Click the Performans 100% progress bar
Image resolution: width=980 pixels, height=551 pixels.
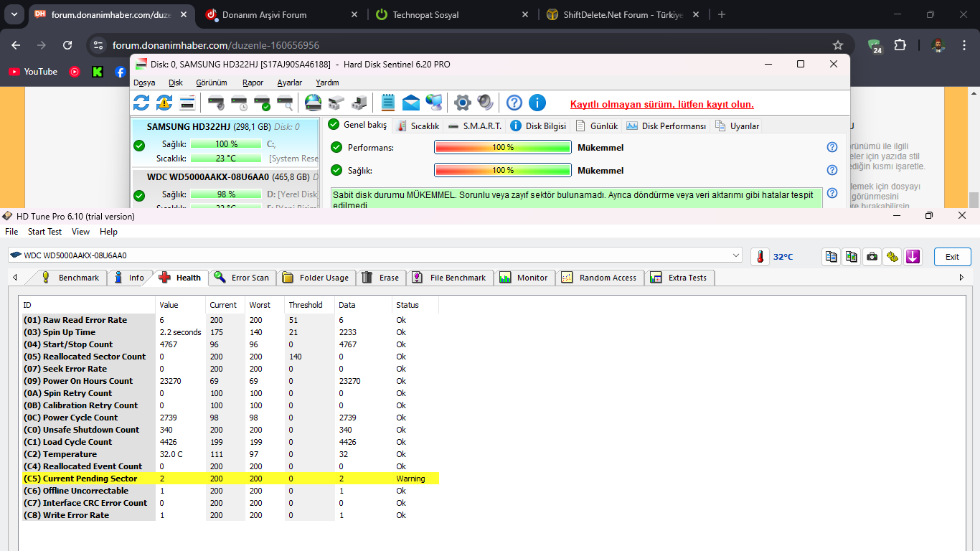tap(503, 147)
